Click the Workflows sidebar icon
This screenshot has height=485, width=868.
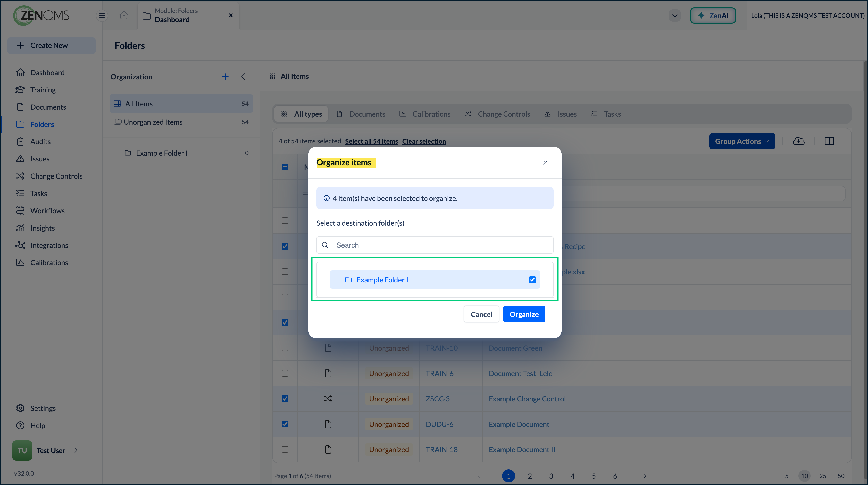(x=20, y=211)
